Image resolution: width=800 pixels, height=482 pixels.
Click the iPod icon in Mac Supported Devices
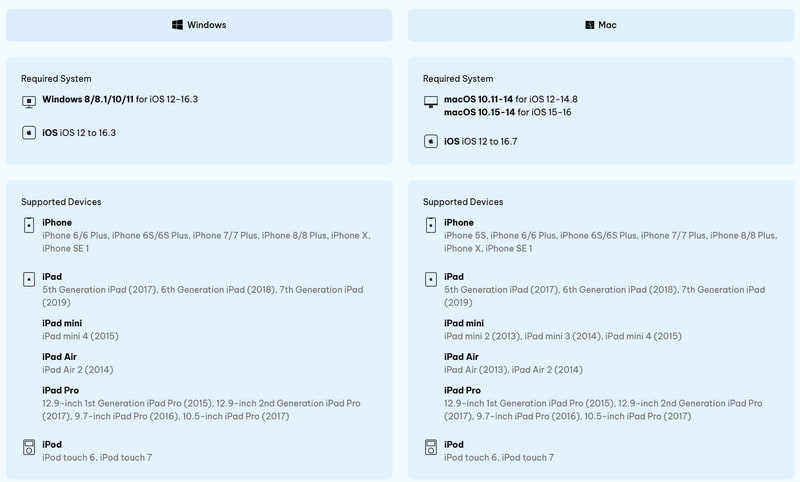pyautogui.click(x=431, y=447)
